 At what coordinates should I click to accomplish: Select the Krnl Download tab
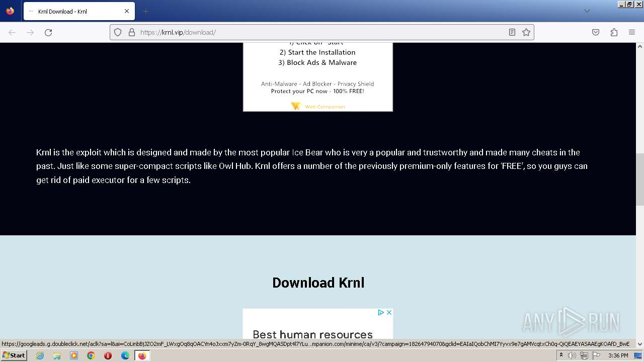click(x=79, y=11)
